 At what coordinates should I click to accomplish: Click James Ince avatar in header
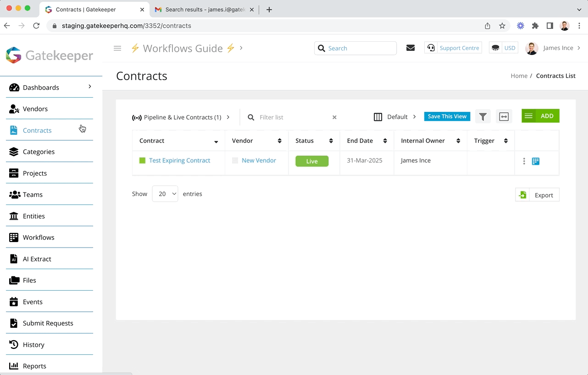tap(532, 48)
